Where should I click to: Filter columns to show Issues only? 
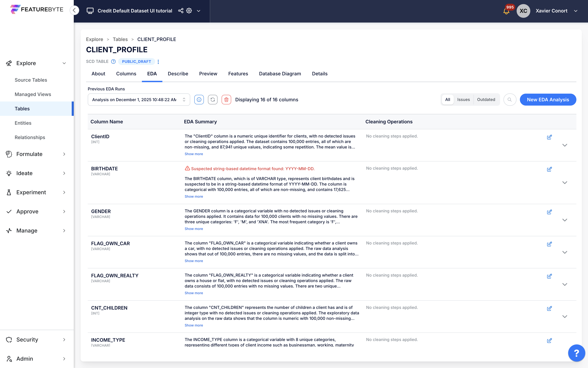point(463,100)
